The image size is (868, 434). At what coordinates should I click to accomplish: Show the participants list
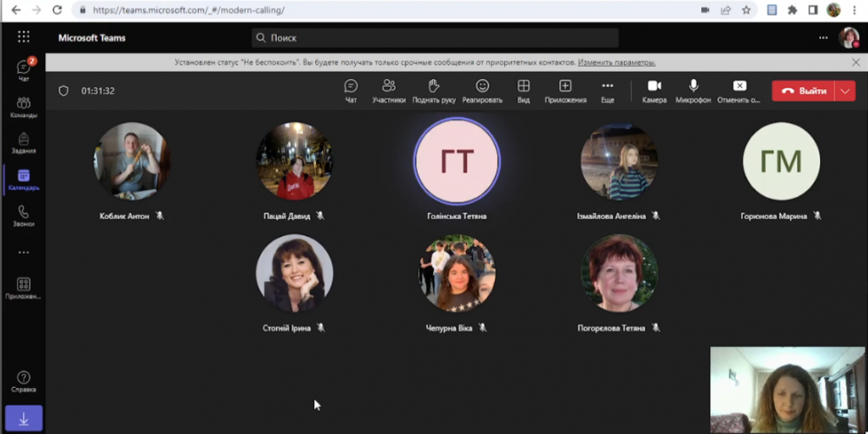(x=389, y=90)
